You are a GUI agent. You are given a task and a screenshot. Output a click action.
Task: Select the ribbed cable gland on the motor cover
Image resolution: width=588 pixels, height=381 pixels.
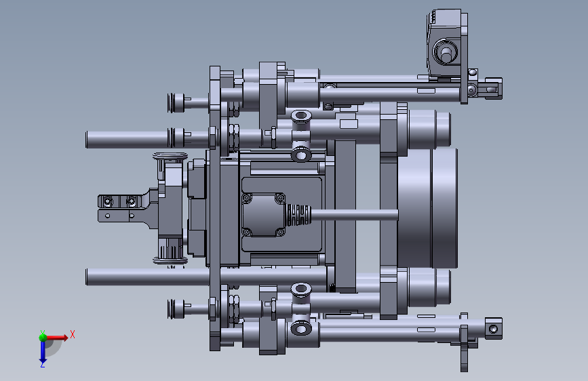[x=298, y=215]
